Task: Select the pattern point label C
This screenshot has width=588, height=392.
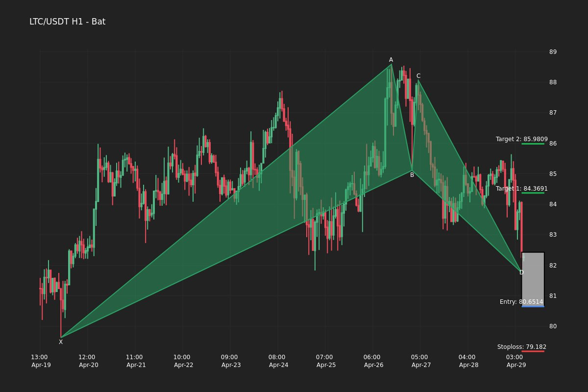Action: (x=418, y=76)
